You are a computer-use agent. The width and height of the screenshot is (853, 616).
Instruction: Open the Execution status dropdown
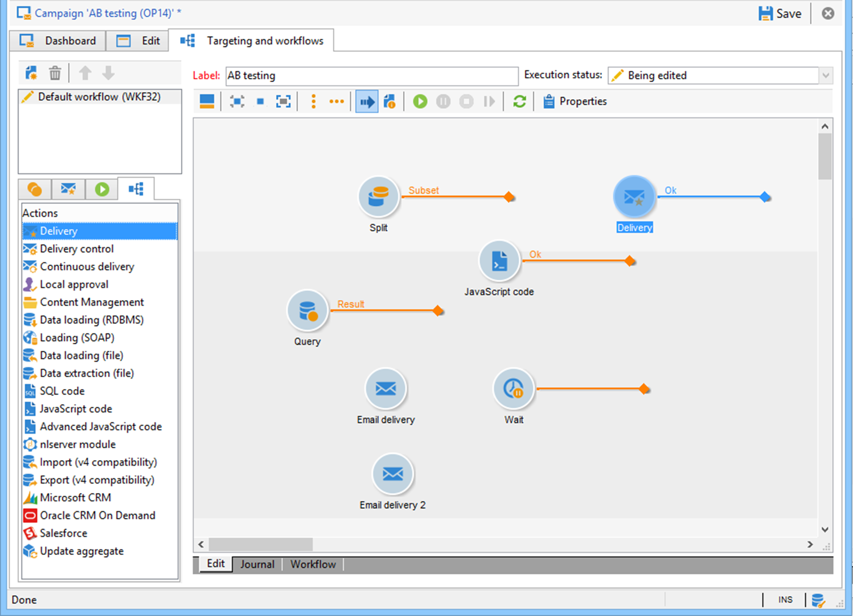click(x=825, y=75)
